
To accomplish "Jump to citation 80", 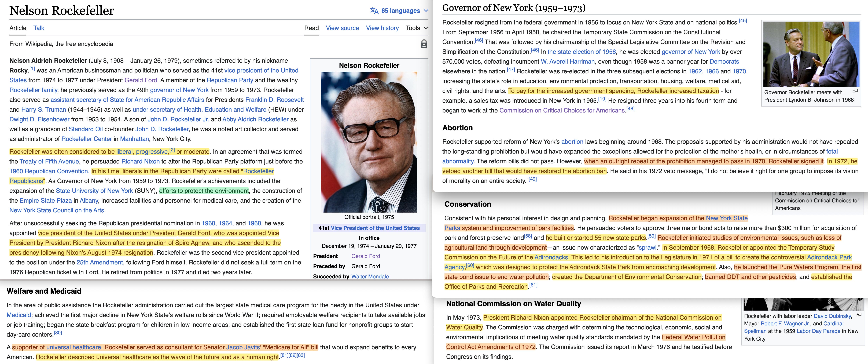I will (58, 333).
